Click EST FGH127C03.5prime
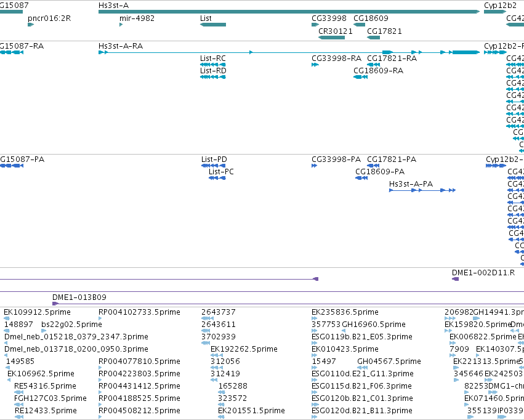524x420 pixels. pos(50,398)
